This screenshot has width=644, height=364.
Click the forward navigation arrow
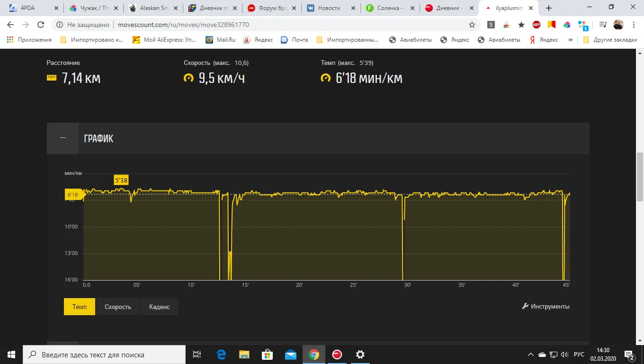(x=26, y=25)
